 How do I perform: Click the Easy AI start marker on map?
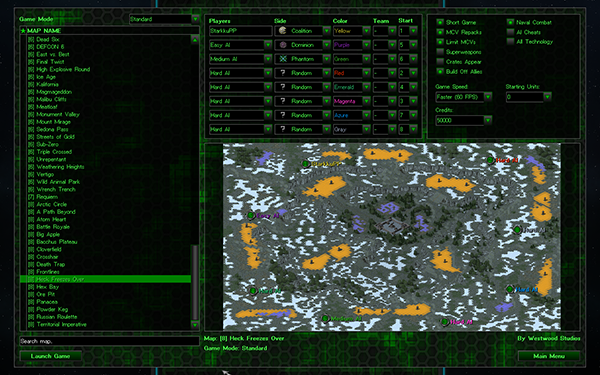point(251,216)
